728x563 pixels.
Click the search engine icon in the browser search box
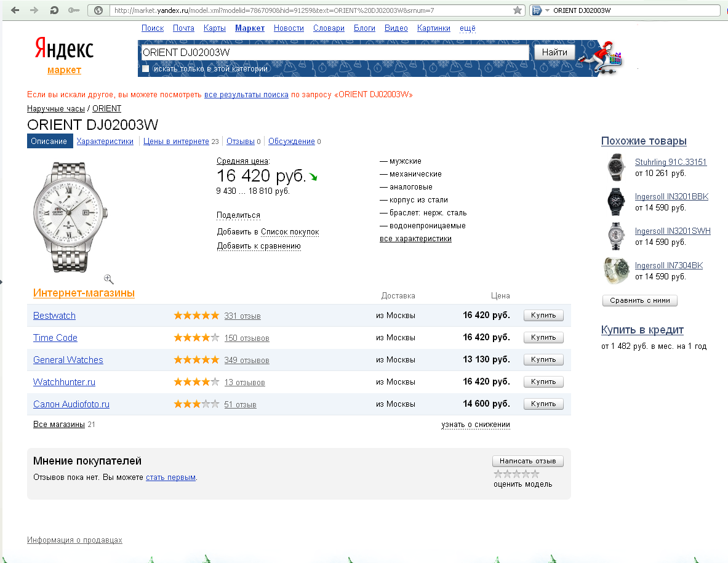tap(536, 10)
